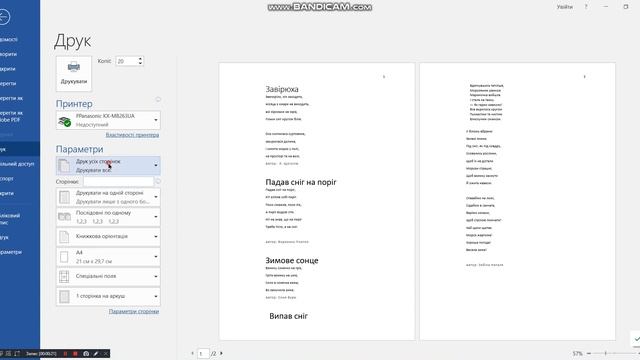The height and width of the screenshot is (360, 640).
Task: Click the help question mark icon
Action: pos(586,7)
